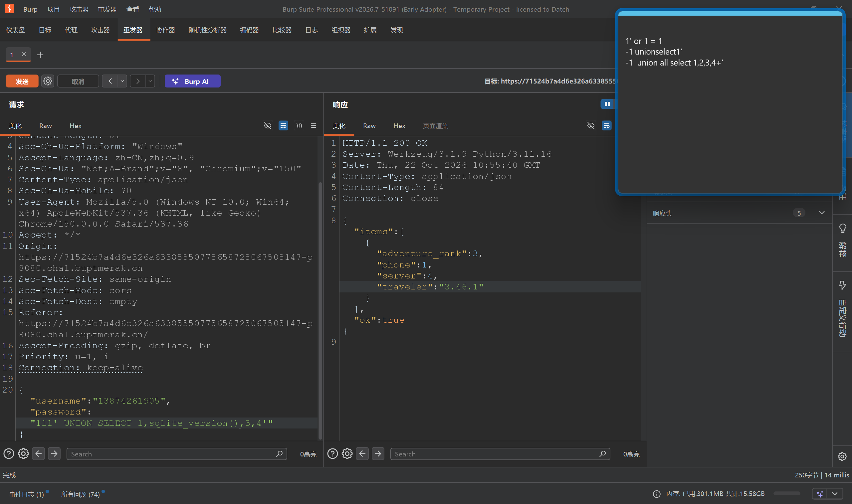Viewport: 852px width, 504px height.
Task: Go forward to next request
Action: 137,81
